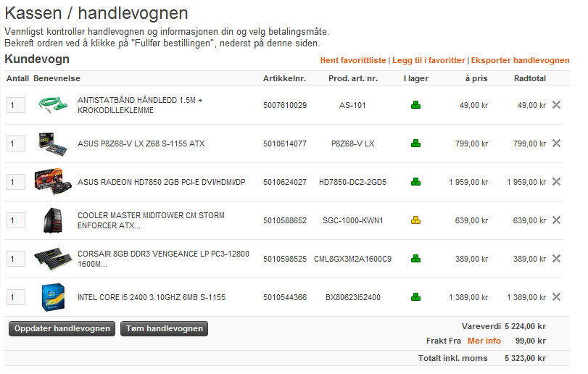Screen dimensions: 588x374
Task: Select article number 5010624027
Action: (285, 182)
